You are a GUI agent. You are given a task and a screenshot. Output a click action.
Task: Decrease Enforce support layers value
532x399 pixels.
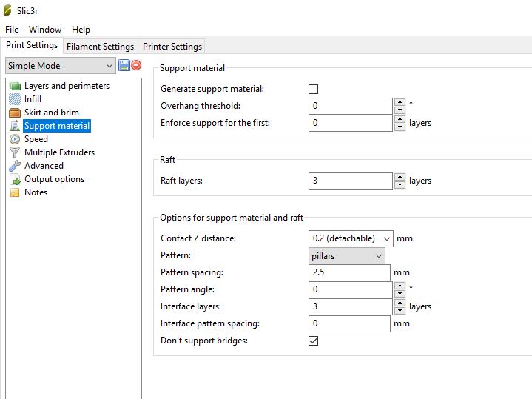(400, 127)
